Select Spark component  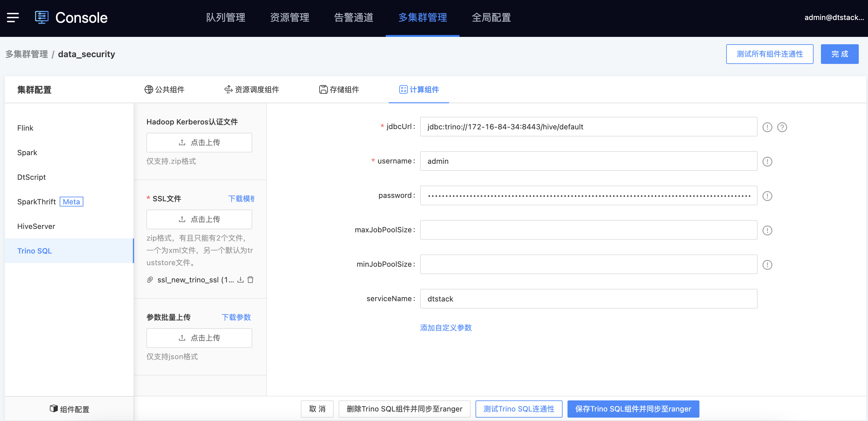(69, 152)
